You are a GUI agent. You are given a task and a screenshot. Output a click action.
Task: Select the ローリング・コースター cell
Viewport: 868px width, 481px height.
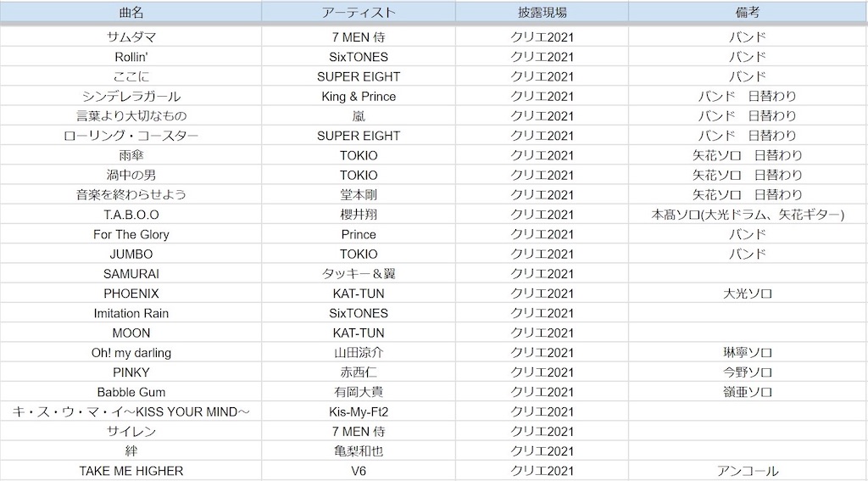[131, 136]
